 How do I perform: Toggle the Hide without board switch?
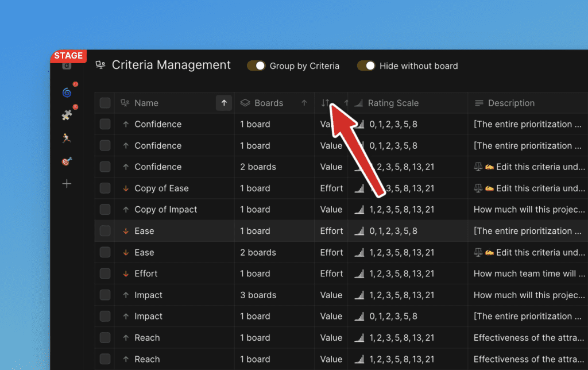point(366,66)
